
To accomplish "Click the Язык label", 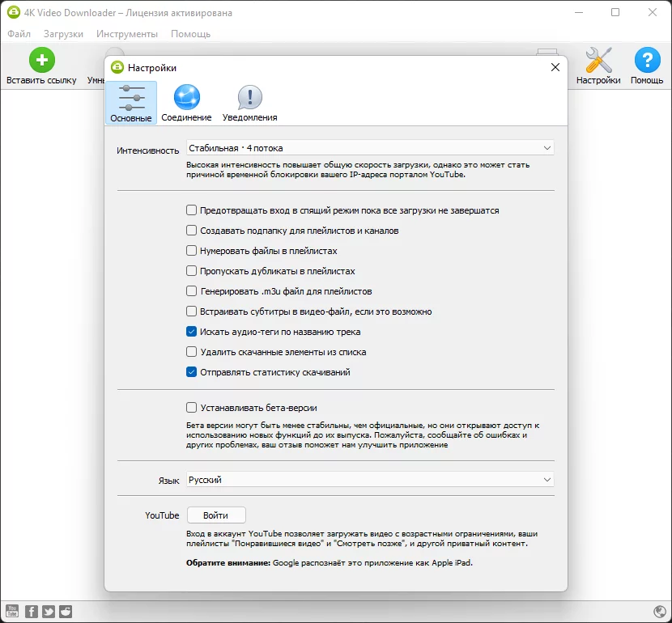I will point(169,481).
